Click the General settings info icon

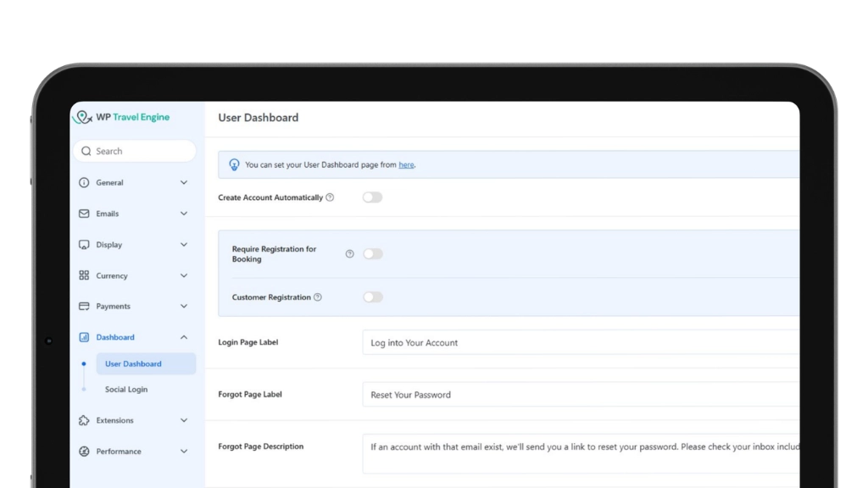84,183
